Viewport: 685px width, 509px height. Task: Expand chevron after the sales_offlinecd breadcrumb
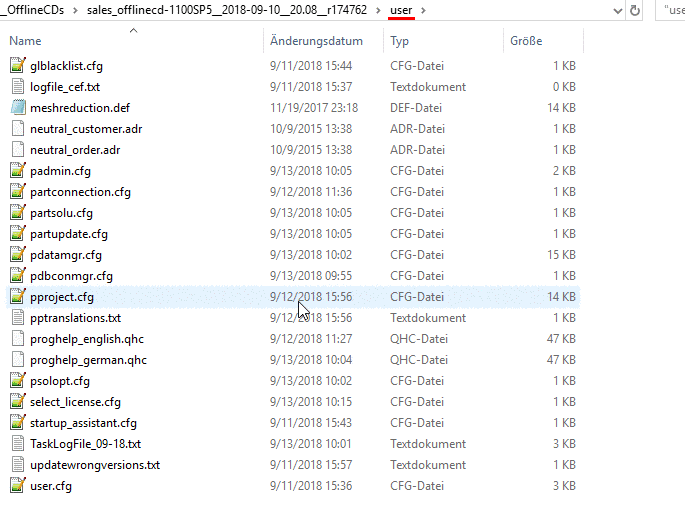tap(378, 10)
